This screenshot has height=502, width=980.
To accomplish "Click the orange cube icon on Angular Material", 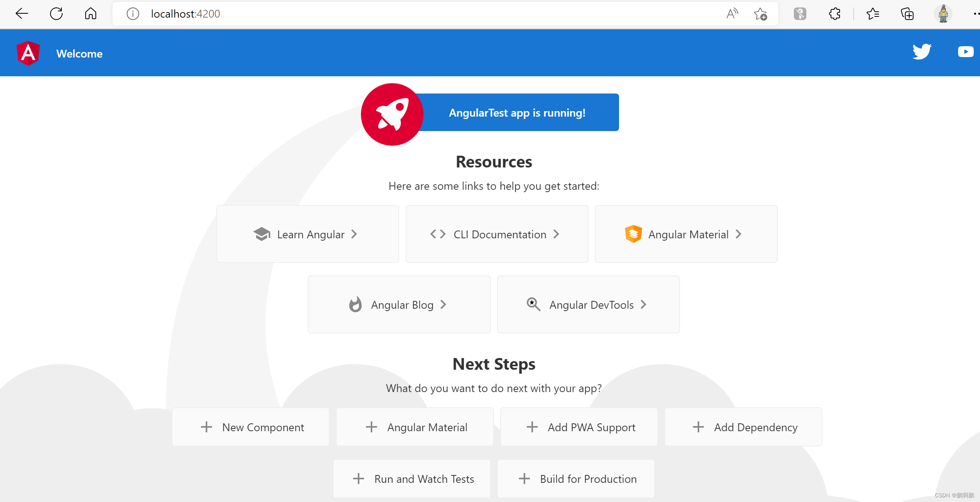I will (633, 234).
